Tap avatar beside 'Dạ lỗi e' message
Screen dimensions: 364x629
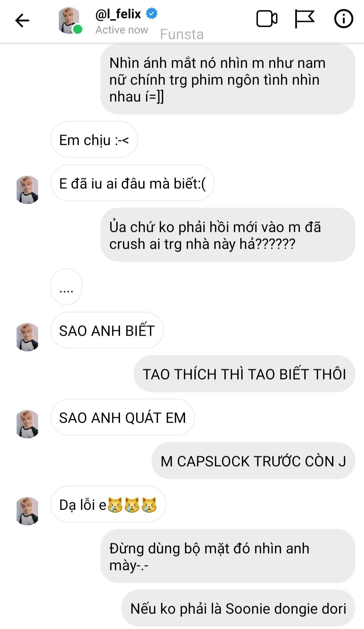click(x=27, y=511)
